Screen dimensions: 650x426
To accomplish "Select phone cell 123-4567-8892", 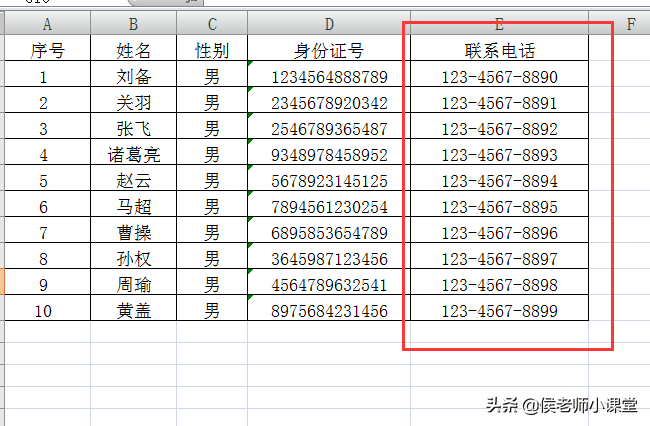I will pos(500,126).
